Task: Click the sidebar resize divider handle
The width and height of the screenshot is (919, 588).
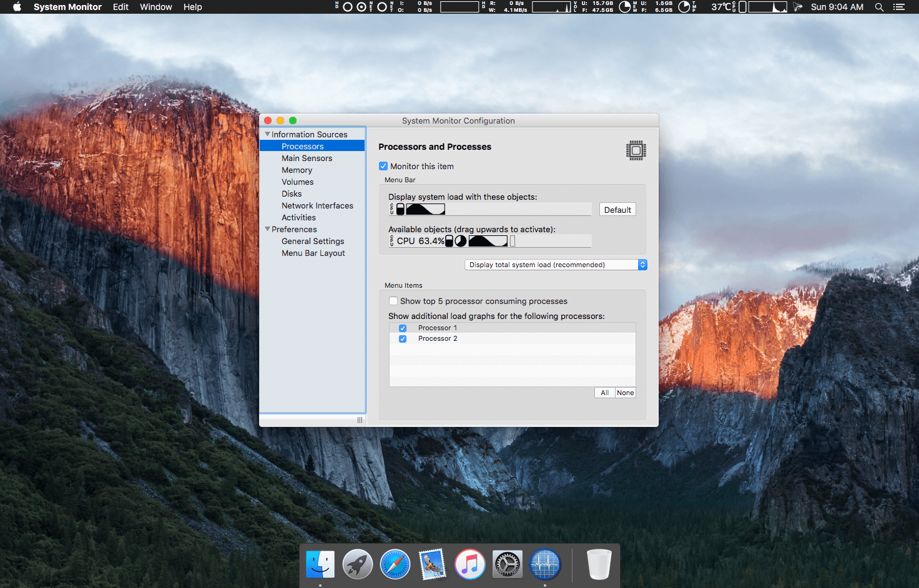Action: click(360, 420)
